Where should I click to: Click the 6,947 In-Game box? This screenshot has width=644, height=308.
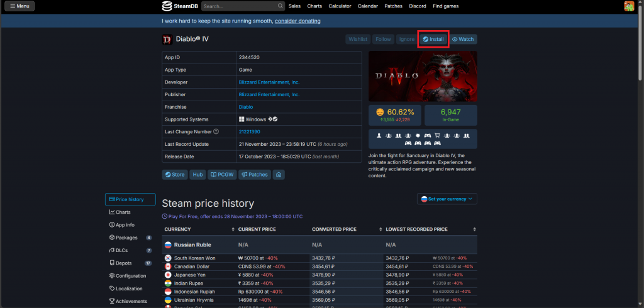pyautogui.click(x=450, y=115)
